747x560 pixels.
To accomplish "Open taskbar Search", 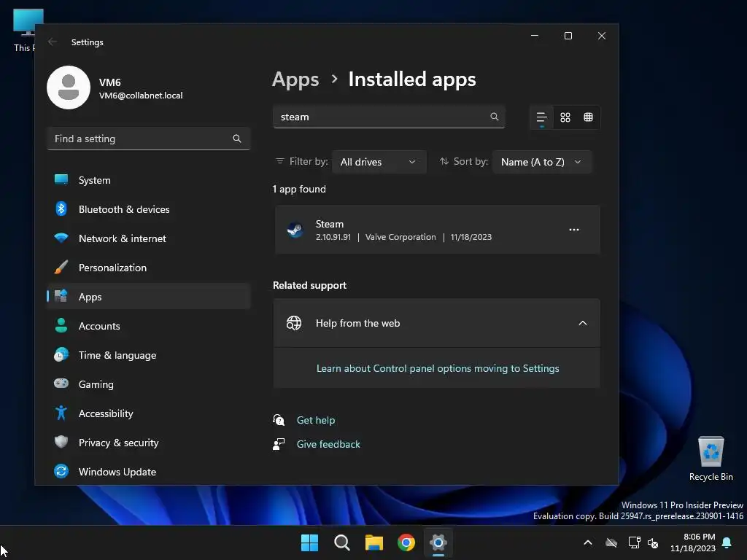I will coord(342,542).
